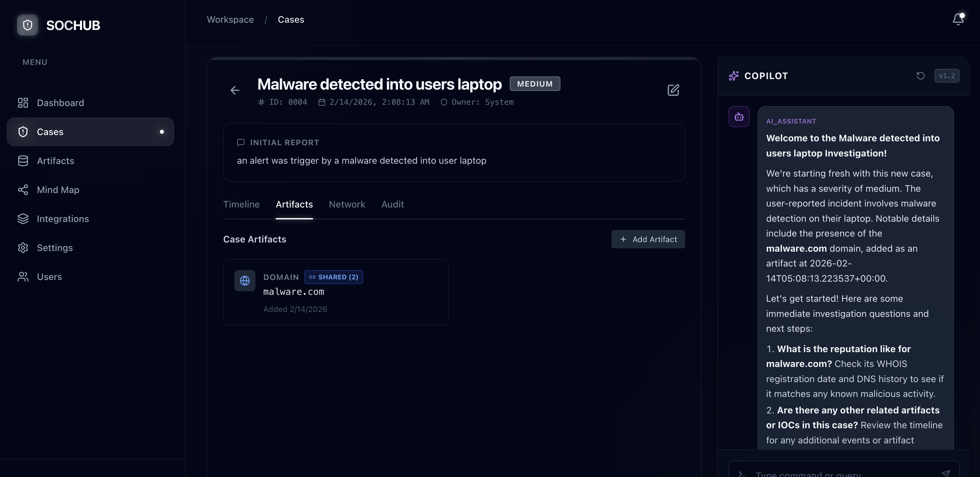
Task: Click the Add Artifact button
Action: 648,239
